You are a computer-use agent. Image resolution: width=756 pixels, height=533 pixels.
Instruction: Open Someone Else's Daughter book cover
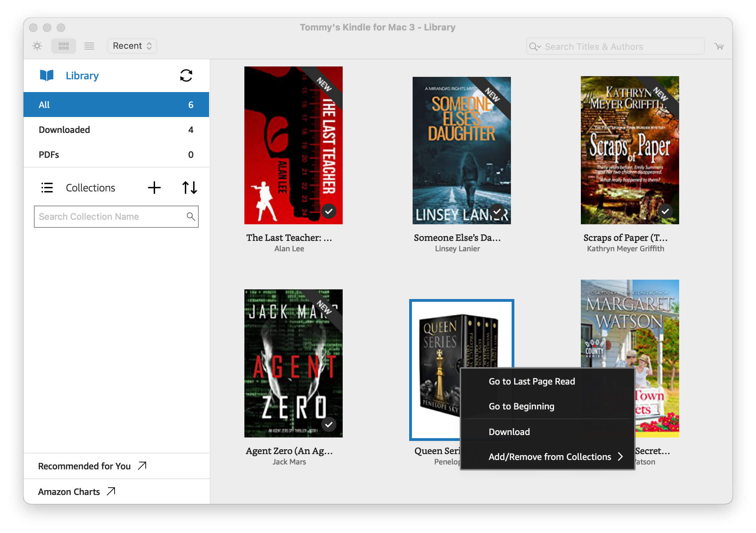(461, 151)
